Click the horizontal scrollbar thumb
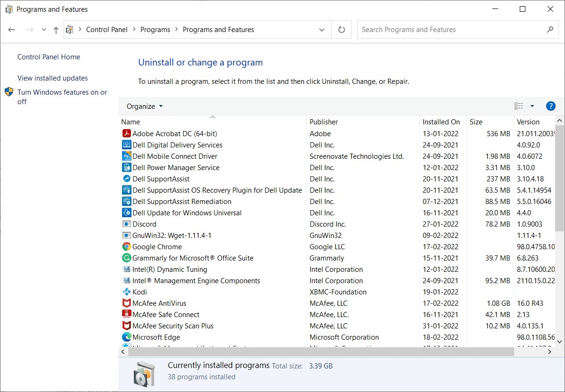The height and width of the screenshot is (392, 565). 321,351
